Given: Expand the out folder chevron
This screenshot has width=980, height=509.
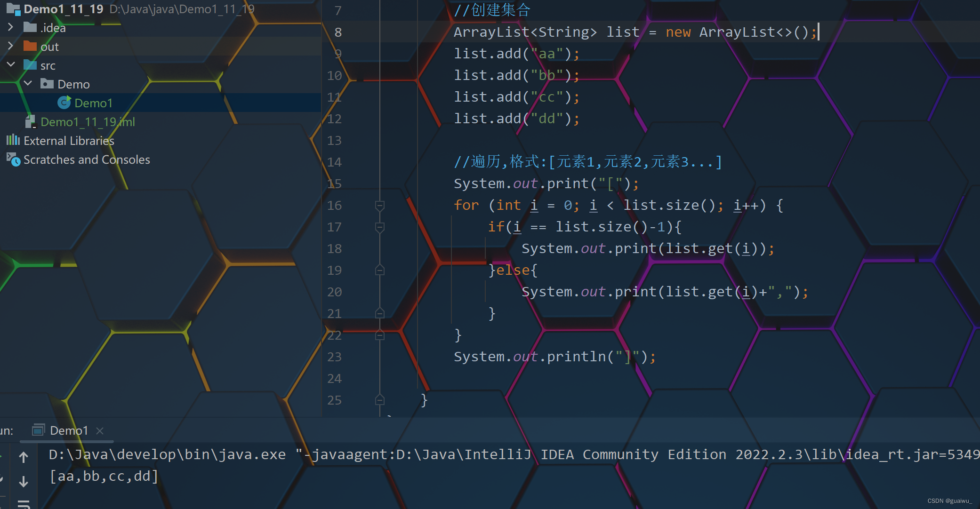Looking at the screenshot, I should click(11, 46).
